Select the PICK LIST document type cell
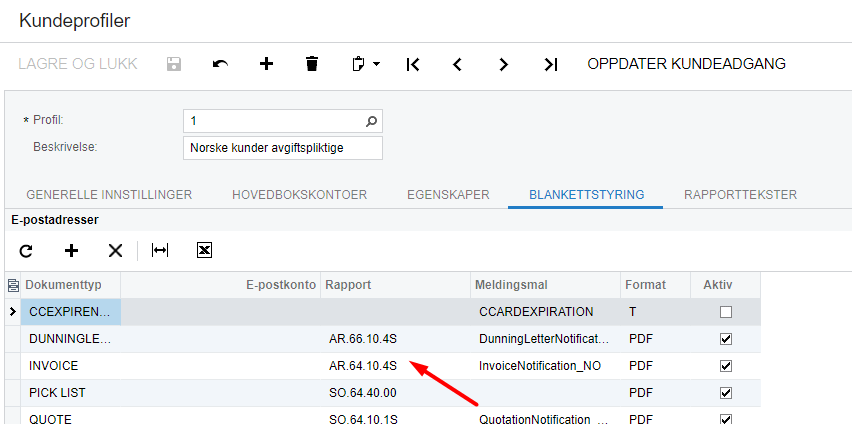The image size is (852, 424). coord(71,392)
